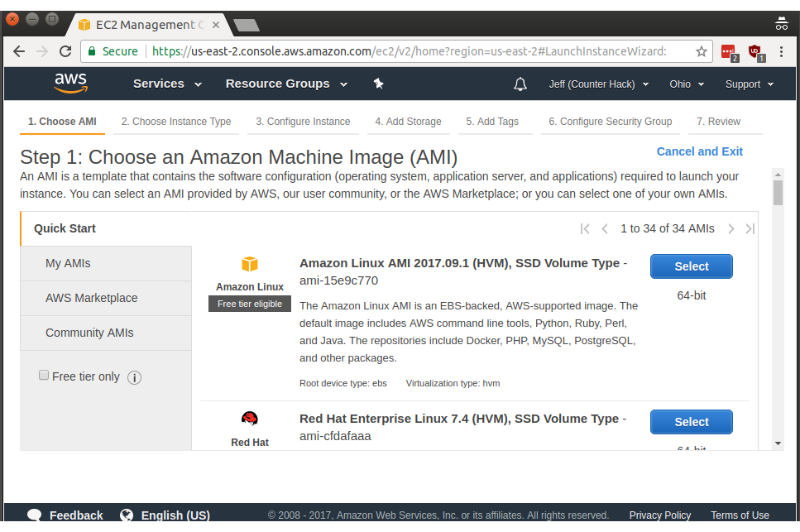Viewport: 800px width, 532px height.
Task: Click the green Secure padlock icon
Action: coord(92,51)
